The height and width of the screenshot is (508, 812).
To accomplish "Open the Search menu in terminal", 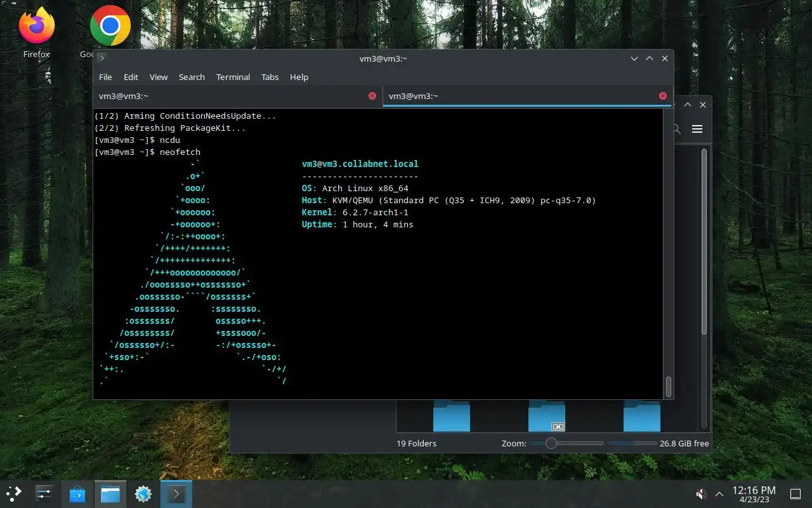I will click(x=192, y=77).
